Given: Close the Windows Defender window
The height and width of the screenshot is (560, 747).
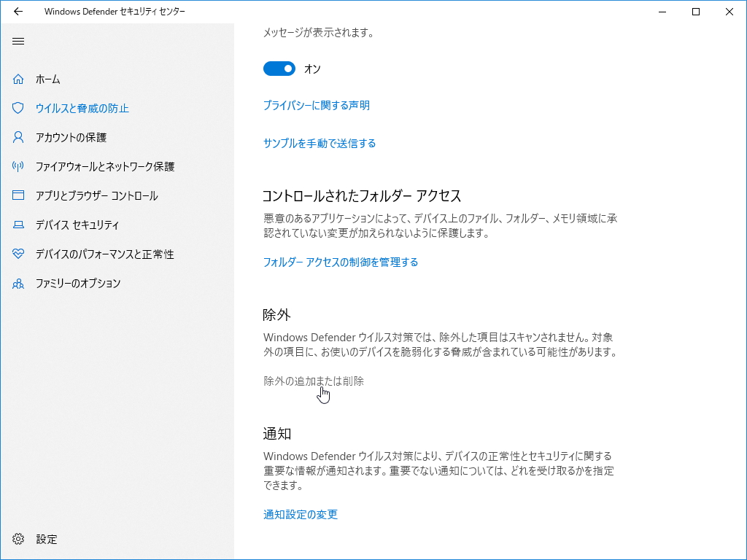Looking at the screenshot, I should (729, 12).
